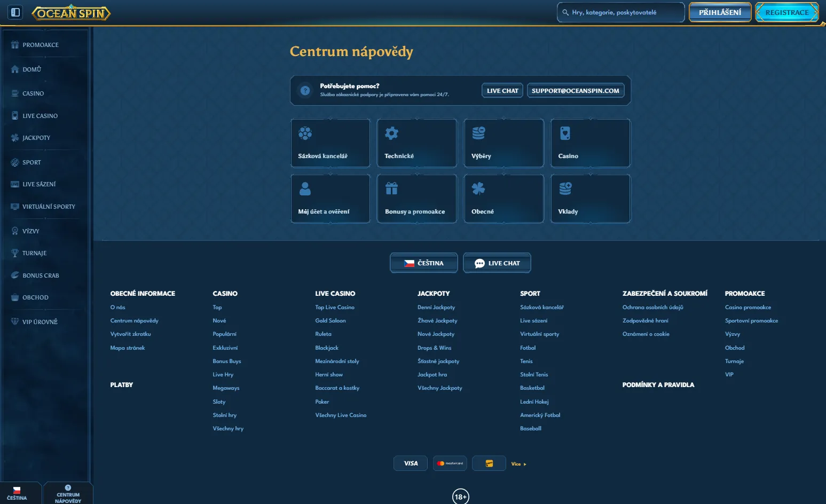Open Turnaje from the sidebar menu

tap(34, 253)
